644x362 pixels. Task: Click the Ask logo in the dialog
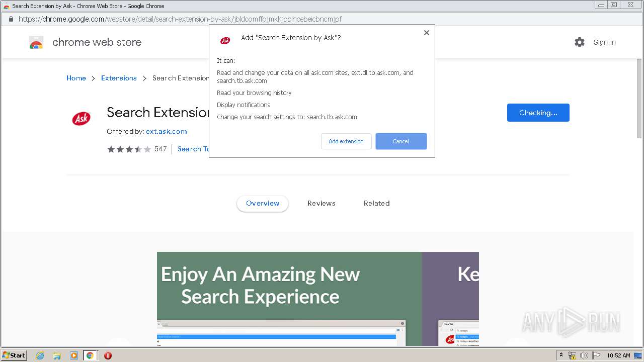click(x=225, y=40)
